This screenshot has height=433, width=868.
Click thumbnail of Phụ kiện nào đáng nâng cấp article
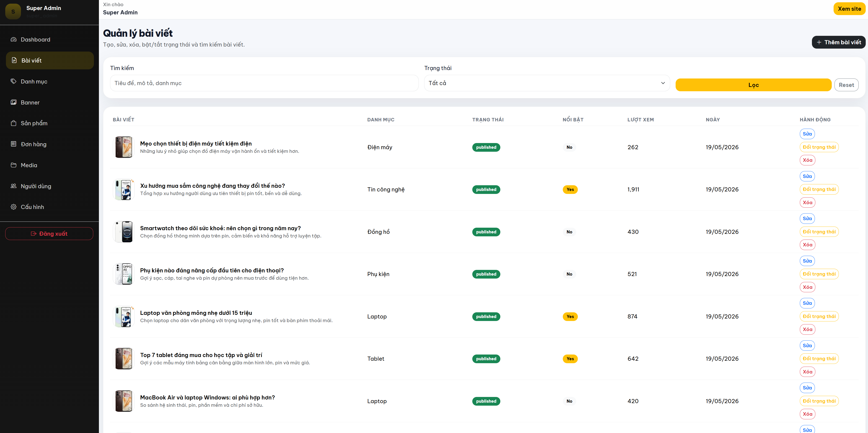124,274
